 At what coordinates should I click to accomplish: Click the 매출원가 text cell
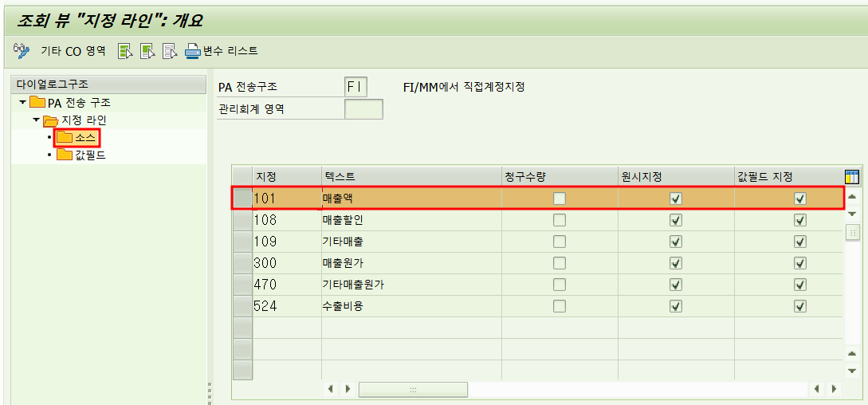(x=411, y=262)
